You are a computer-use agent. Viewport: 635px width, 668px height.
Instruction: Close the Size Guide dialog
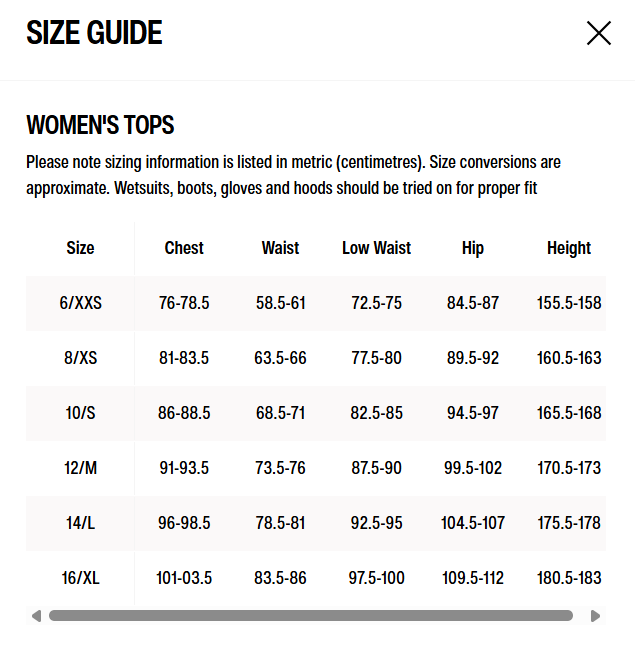[598, 33]
